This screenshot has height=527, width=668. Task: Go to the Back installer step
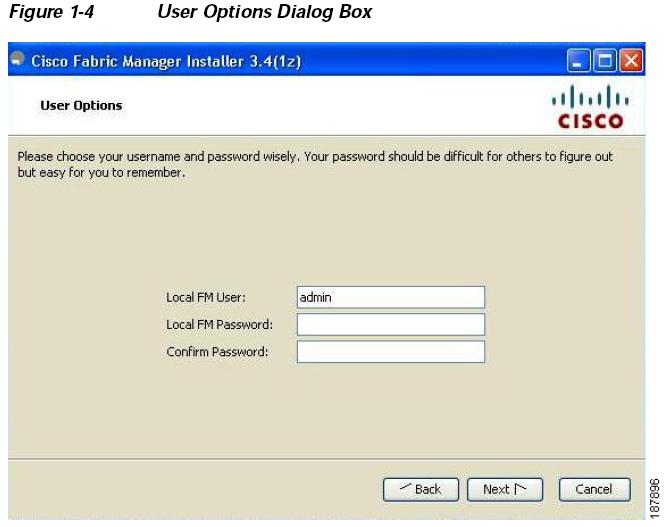click(x=421, y=489)
